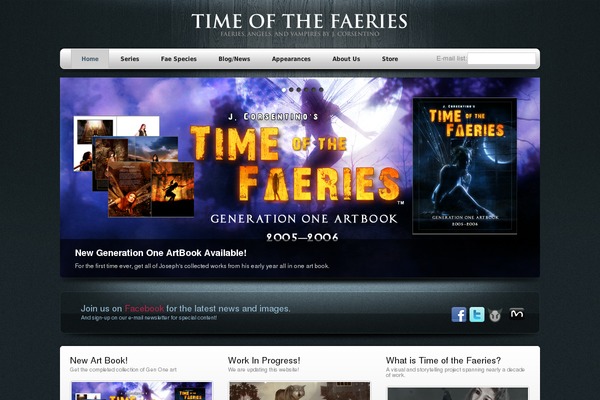Click the New Generation One ArtBook Available headline

[x=161, y=253]
